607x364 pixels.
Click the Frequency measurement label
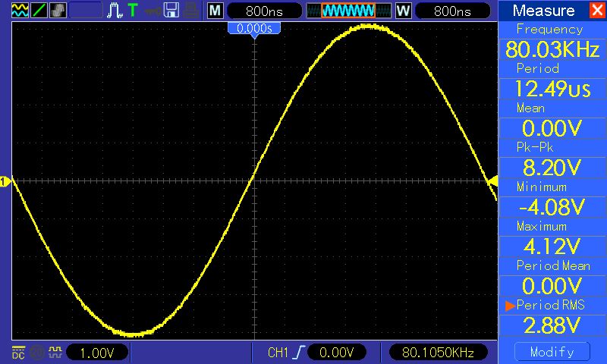[549, 30]
